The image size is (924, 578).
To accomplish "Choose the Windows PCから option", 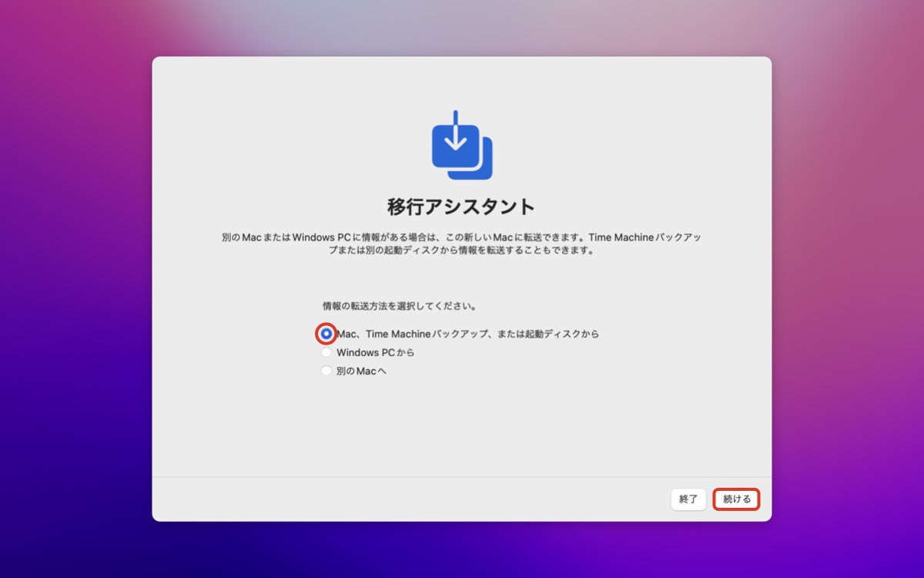I will 326,352.
